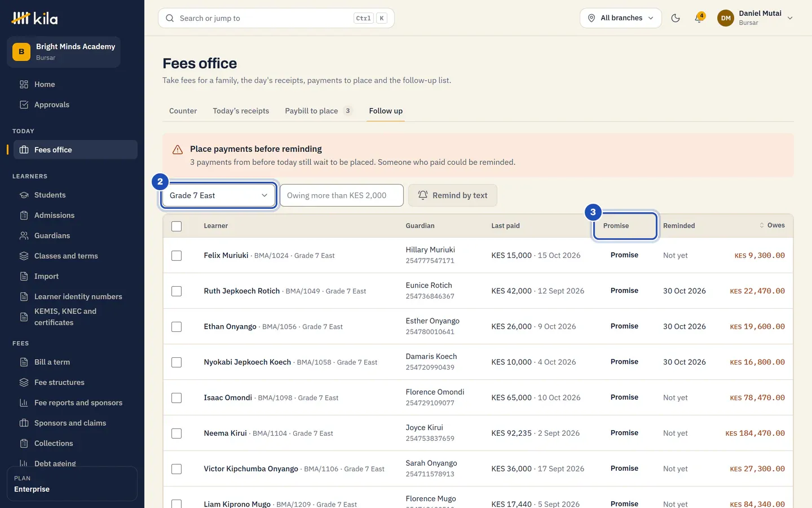Click the Owing more than KES field
The height and width of the screenshot is (508, 812).
click(x=342, y=195)
